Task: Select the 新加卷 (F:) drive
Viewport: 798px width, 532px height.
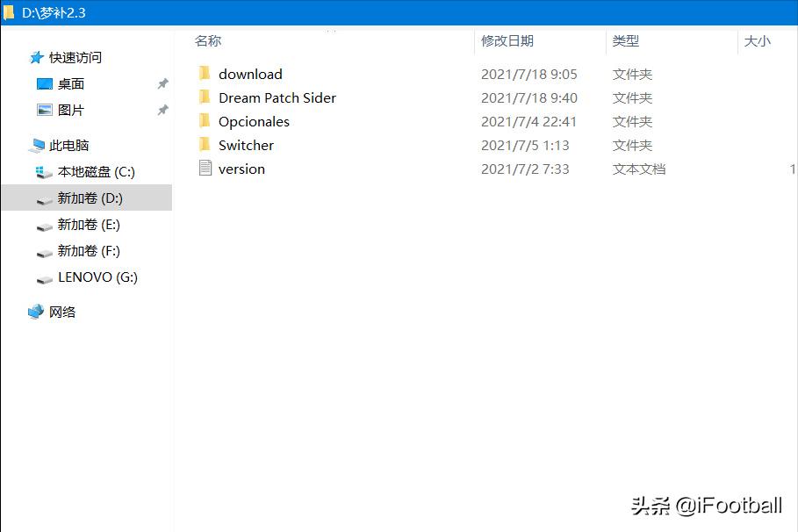Action: [89, 251]
